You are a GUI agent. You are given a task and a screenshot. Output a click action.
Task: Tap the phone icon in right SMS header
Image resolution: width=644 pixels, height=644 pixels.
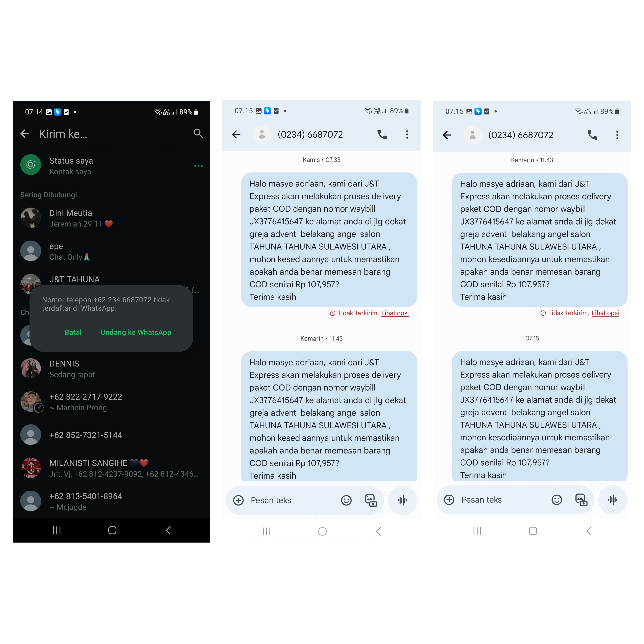[592, 135]
